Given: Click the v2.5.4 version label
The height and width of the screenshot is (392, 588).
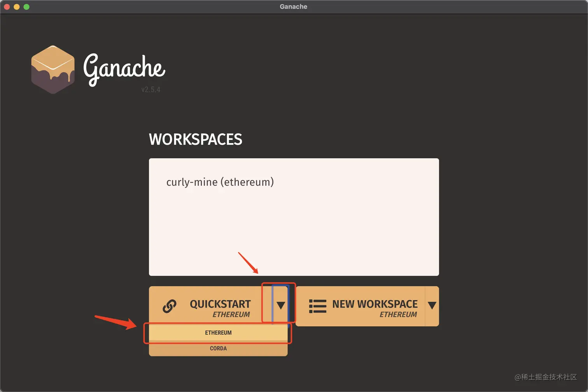Looking at the screenshot, I should (150, 89).
